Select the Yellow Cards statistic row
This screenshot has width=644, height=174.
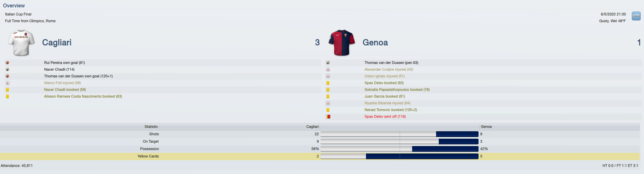point(320,156)
